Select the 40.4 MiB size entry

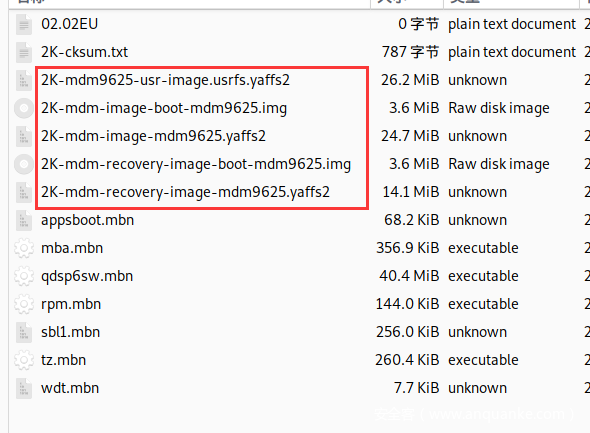tap(409, 276)
